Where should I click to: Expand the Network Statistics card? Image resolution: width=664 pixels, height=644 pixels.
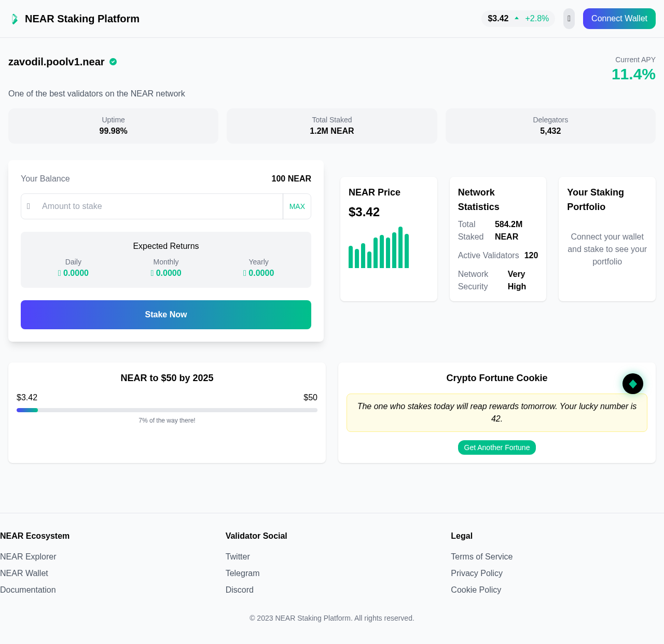point(497,239)
